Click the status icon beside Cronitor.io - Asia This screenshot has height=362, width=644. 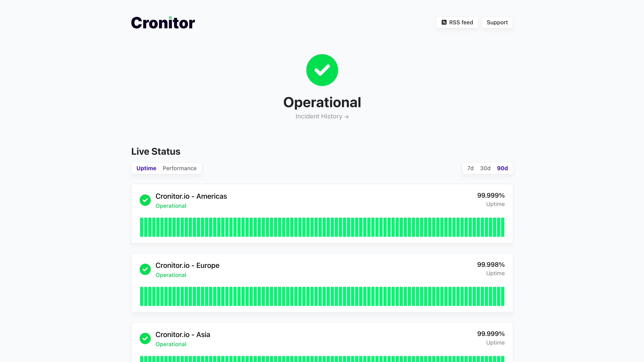coord(145,339)
